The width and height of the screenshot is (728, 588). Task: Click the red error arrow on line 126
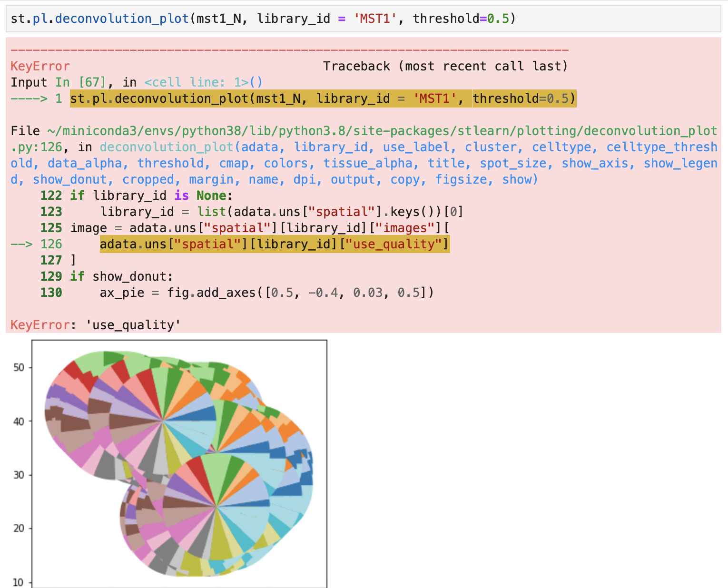pyautogui.click(x=21, y=244)
